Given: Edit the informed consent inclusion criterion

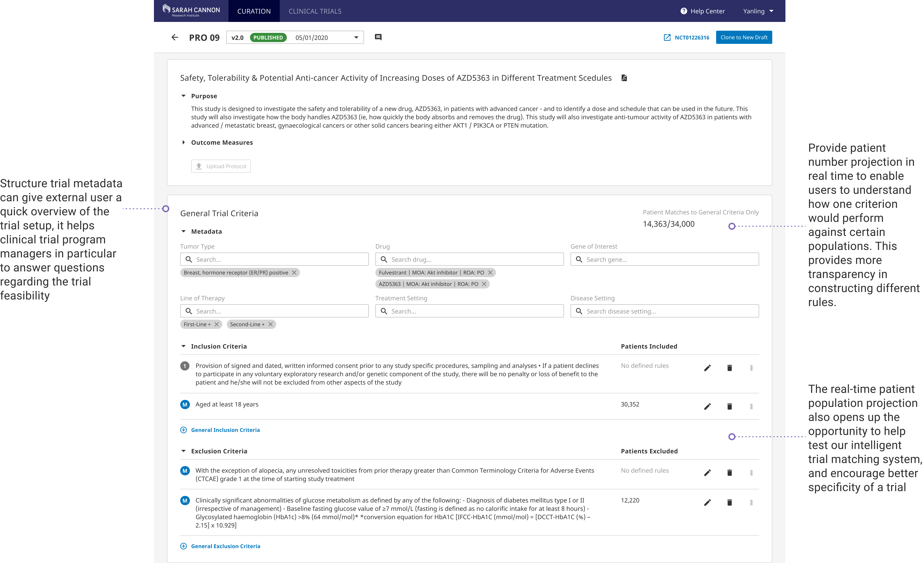Looking at the screenshot, I should pyautogui.click(x=707, y=368).
